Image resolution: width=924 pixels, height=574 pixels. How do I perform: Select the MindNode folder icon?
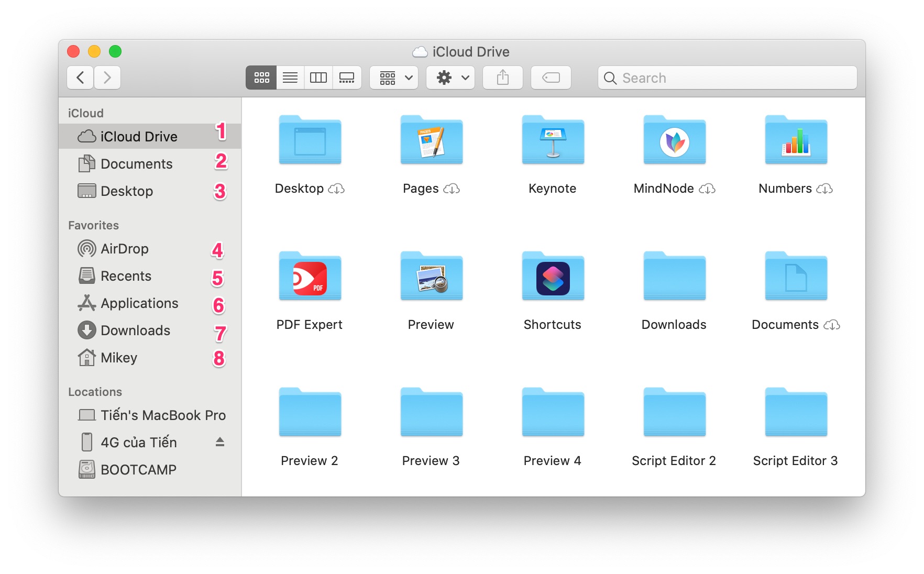click(675, 140)
